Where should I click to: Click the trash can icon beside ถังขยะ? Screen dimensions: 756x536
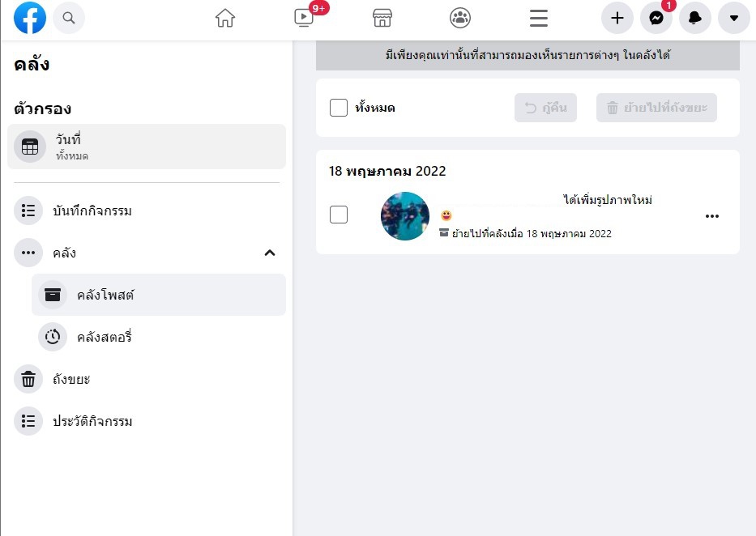click(28, 379)
